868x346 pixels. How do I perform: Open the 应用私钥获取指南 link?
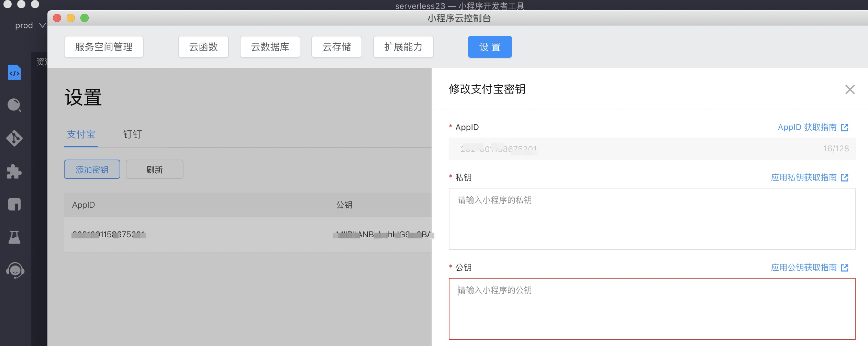[x=804, y=178]
